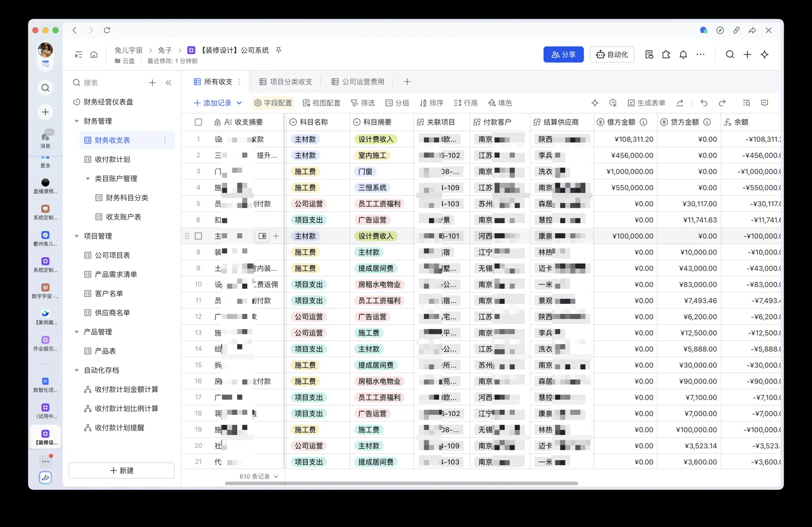
Task: Select the 所有收支 view tab
Action: (213, 82)
